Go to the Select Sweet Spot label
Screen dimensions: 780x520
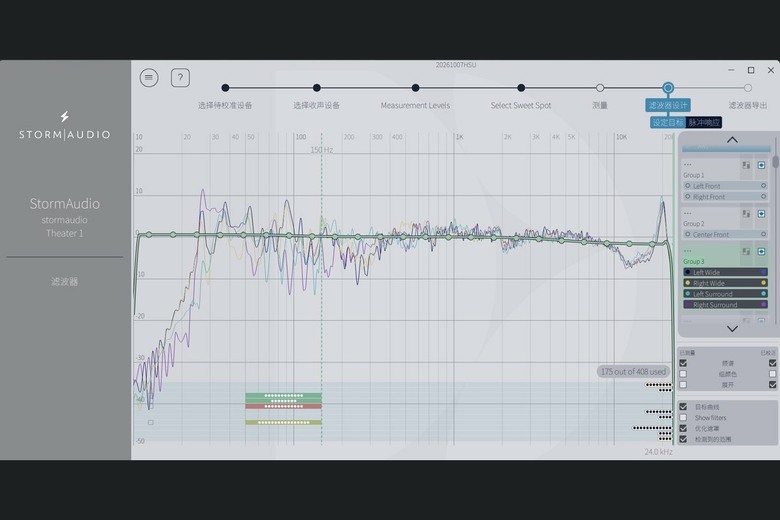coord(521,105)
